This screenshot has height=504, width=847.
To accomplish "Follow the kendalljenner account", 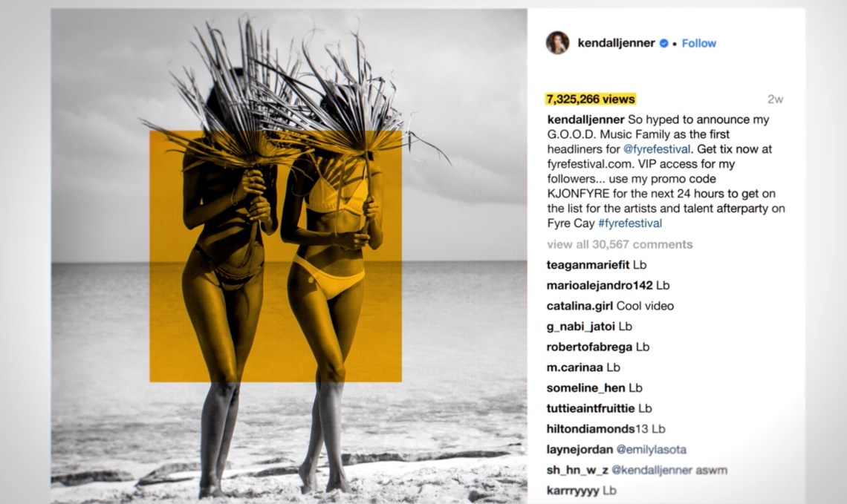I will tap(698, 43).
